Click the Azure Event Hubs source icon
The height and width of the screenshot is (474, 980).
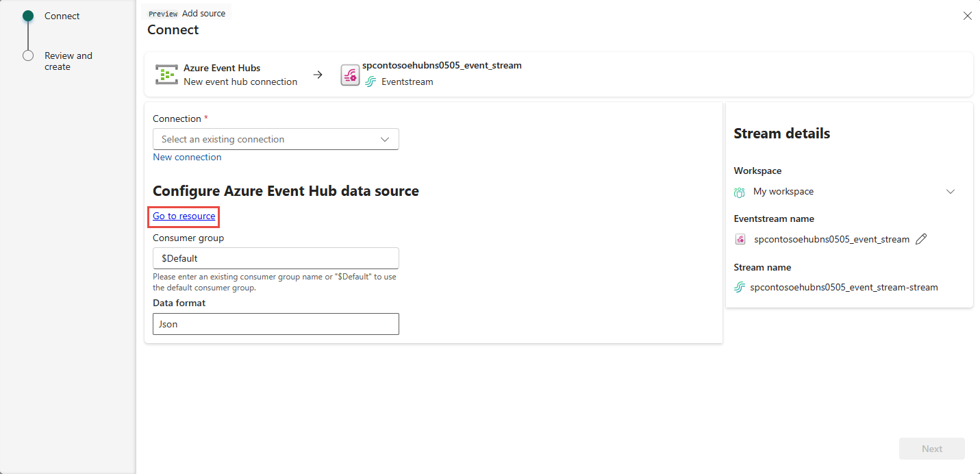coord(166,75)
